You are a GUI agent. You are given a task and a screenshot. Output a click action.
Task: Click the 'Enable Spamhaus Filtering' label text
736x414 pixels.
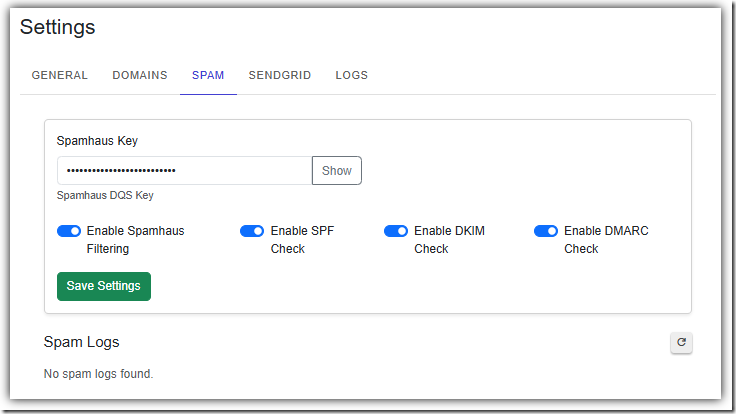(135, 240)
